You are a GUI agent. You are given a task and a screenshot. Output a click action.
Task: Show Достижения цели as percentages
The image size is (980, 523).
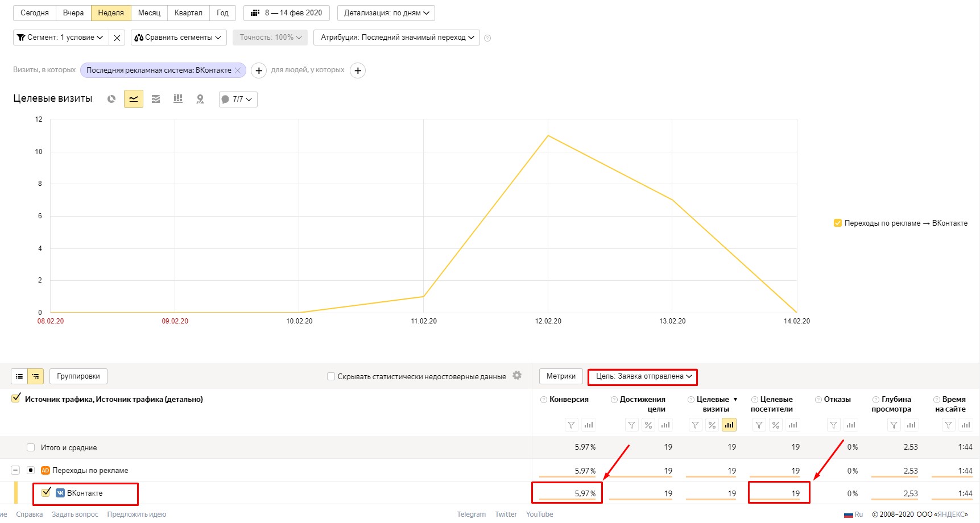click(x=648, y=425)
